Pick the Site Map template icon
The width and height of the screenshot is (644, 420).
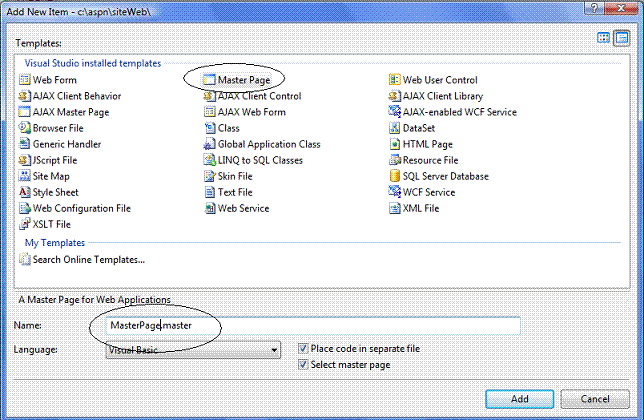(x=25, y=176)
